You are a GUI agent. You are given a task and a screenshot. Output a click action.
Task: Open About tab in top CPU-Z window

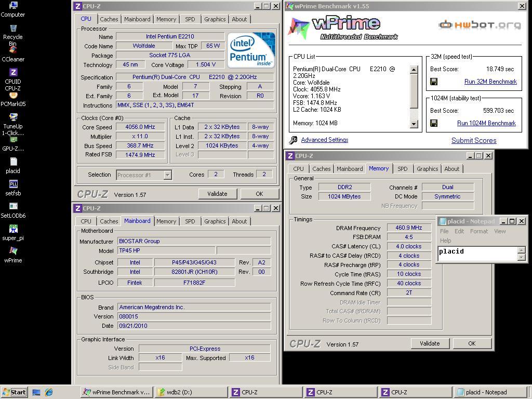[x=240, y=19]
